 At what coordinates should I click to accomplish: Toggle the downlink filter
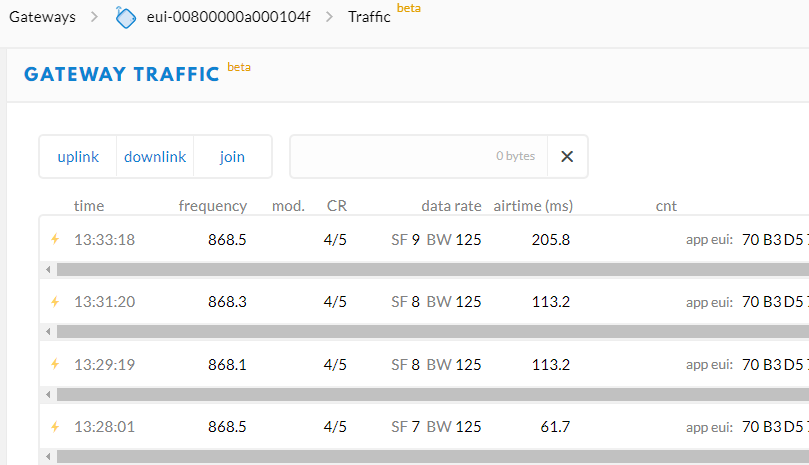(155, 157)
